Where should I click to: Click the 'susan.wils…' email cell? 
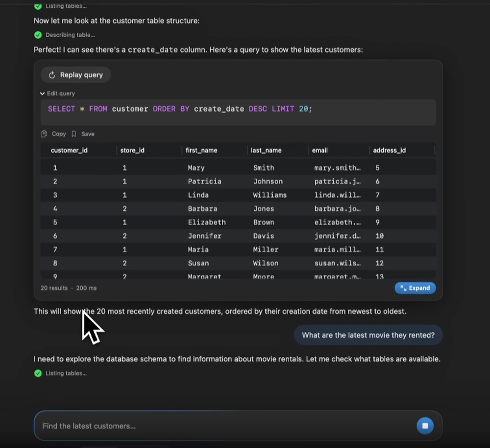[x=337, y=263]
